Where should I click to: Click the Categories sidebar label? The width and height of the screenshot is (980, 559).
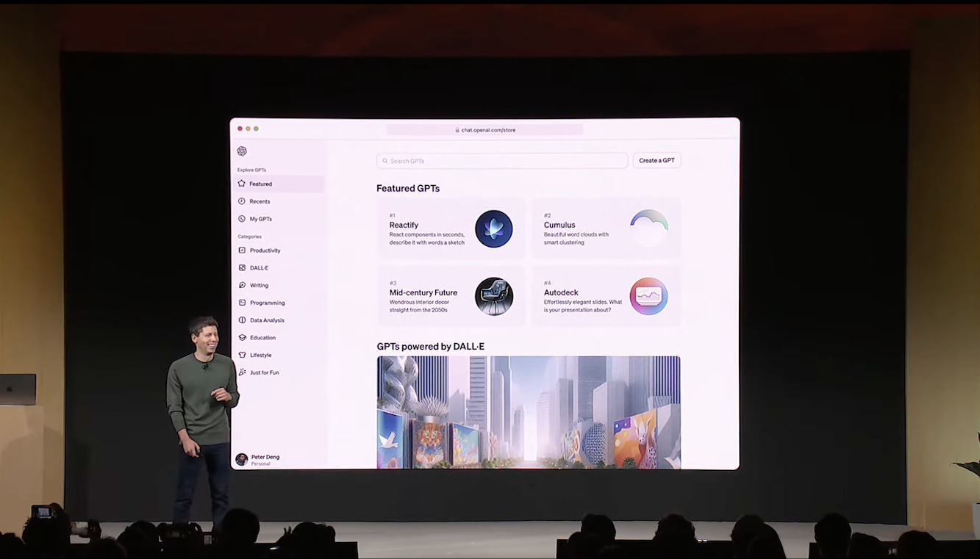click(249, 237)
